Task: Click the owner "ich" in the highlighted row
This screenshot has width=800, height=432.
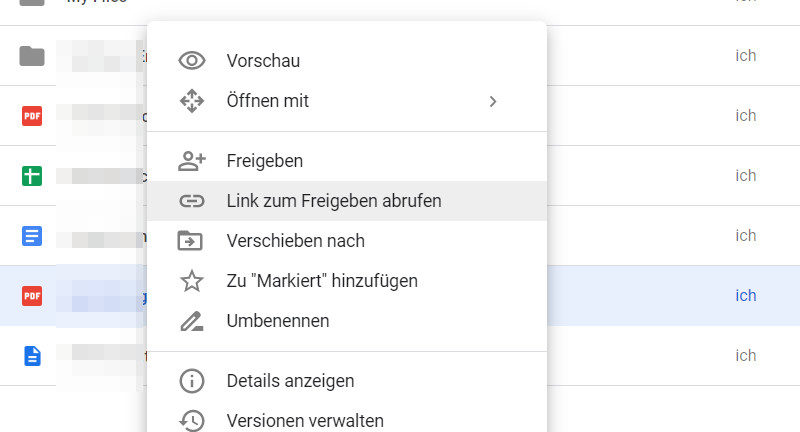Action: coord(745,296)
